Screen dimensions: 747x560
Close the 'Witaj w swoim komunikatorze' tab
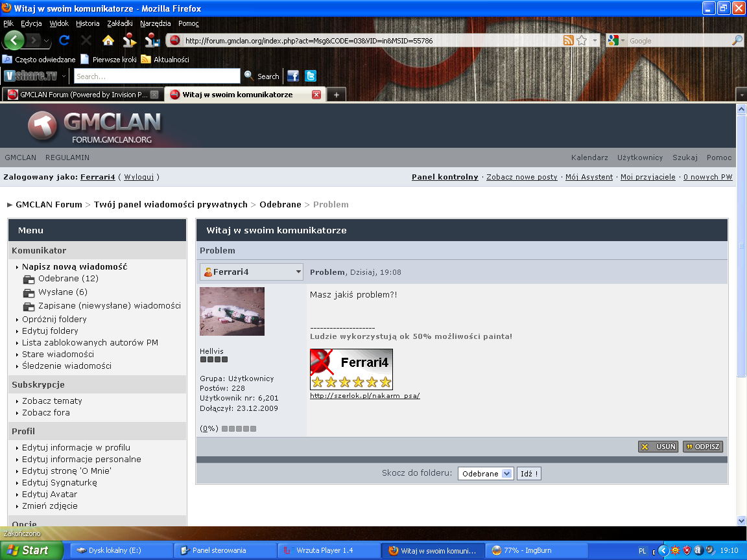coord(316,95)
